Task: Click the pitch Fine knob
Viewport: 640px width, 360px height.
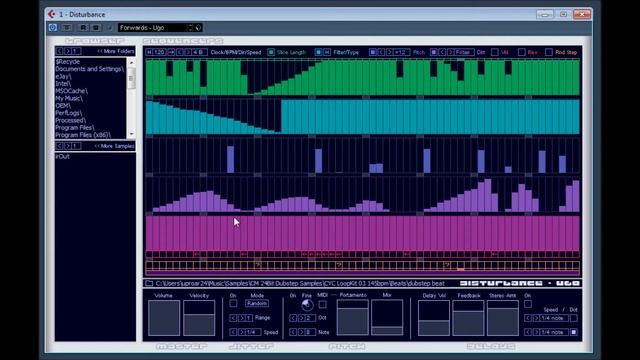Action: pyautogui.click(x=307, y=305)
